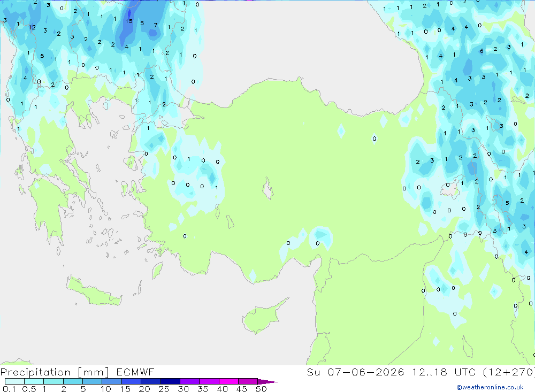Click the 'Precipitation [mm]' title text
The height and width of the screenshot is (392, 535).
pos(55,372)
